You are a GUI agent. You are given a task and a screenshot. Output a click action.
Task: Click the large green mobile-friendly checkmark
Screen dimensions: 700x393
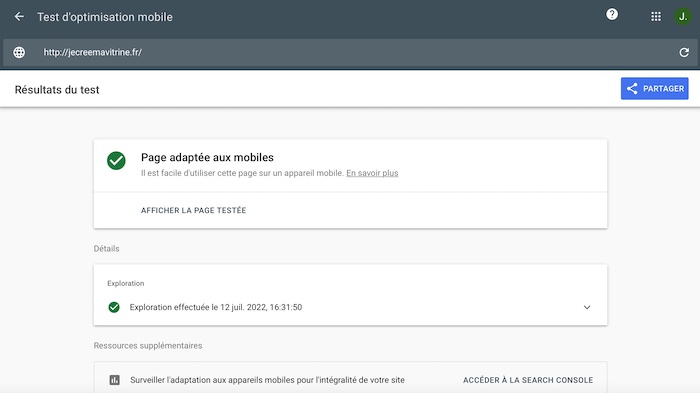tap(116, 161)
